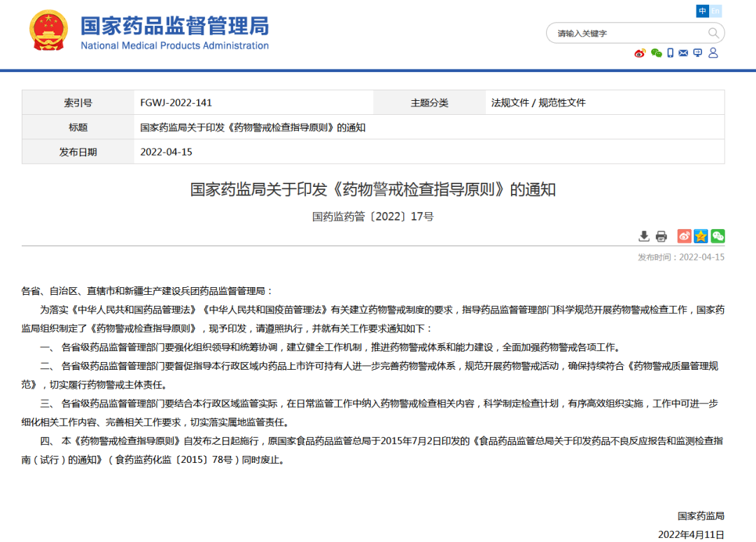Share article to Weibo
Screen dimensions: 756x542
pyautogui.click(x=684, y=236)
